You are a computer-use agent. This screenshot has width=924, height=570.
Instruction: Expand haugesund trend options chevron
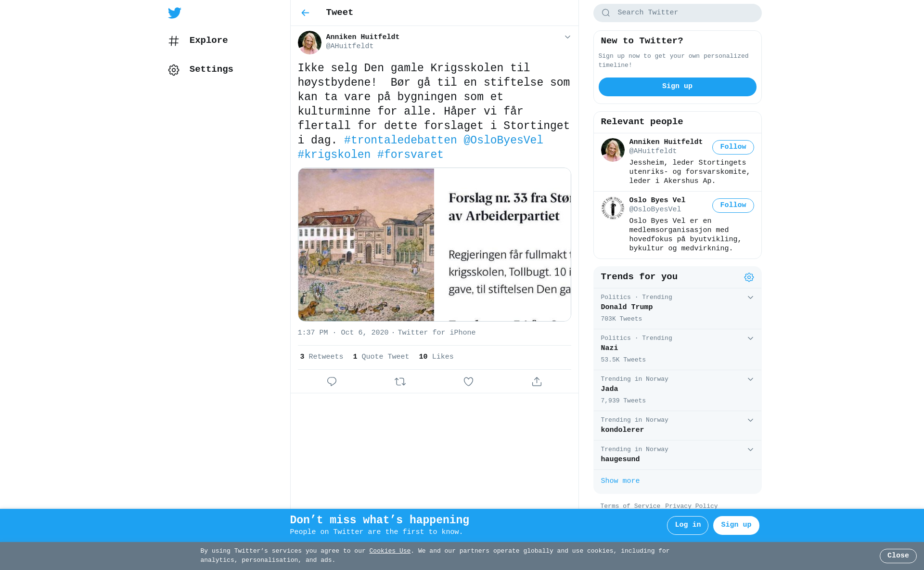point(750,450)
